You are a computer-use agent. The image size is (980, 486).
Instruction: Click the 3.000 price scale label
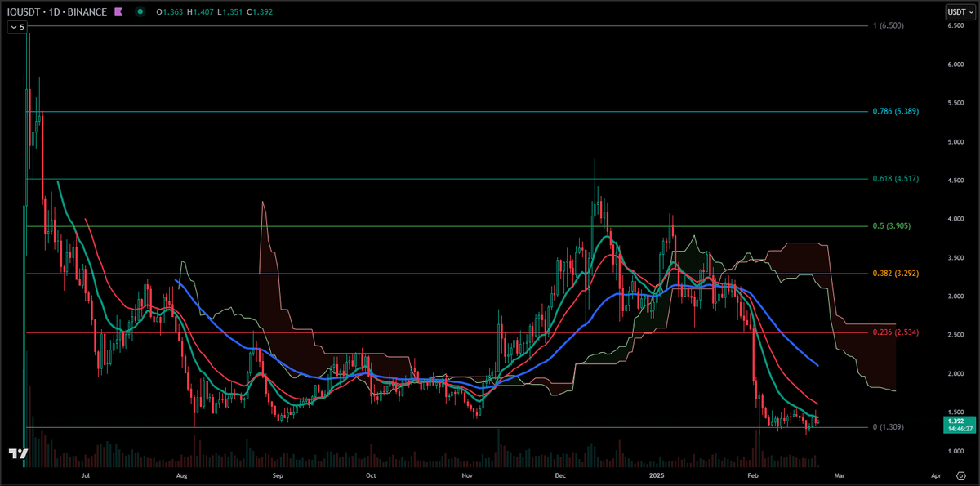pyautogui.click(x=955, y=297)
